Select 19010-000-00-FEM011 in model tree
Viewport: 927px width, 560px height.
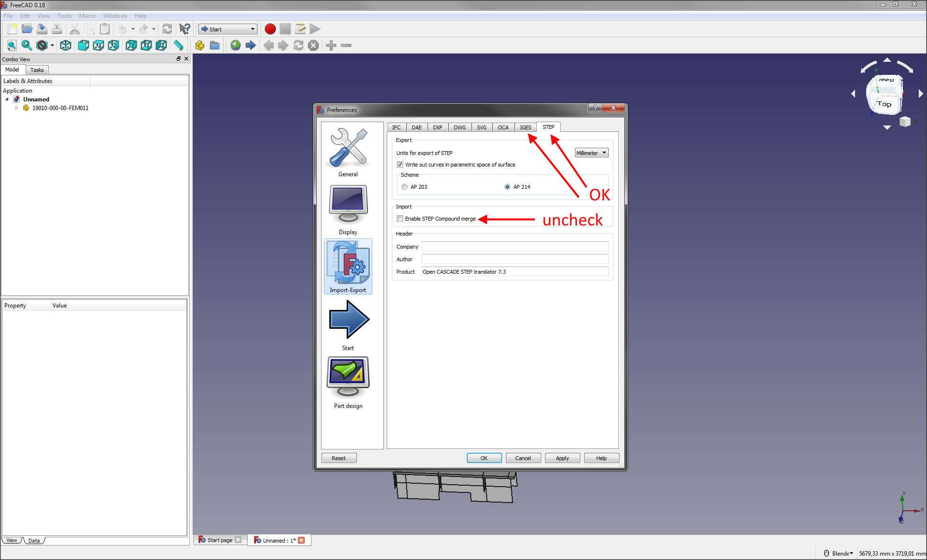60,108
